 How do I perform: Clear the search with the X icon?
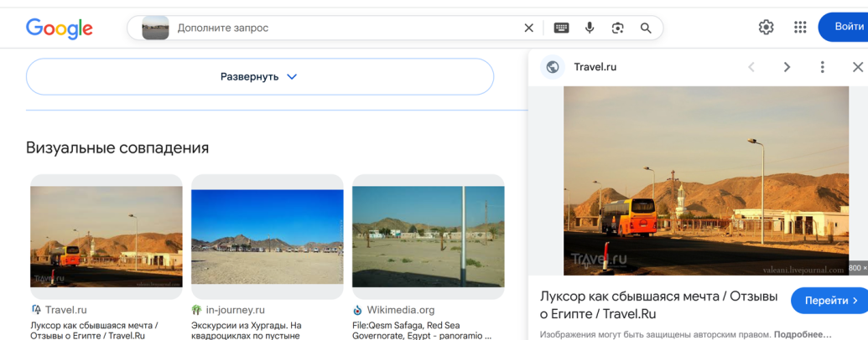[x=528, y=28]
